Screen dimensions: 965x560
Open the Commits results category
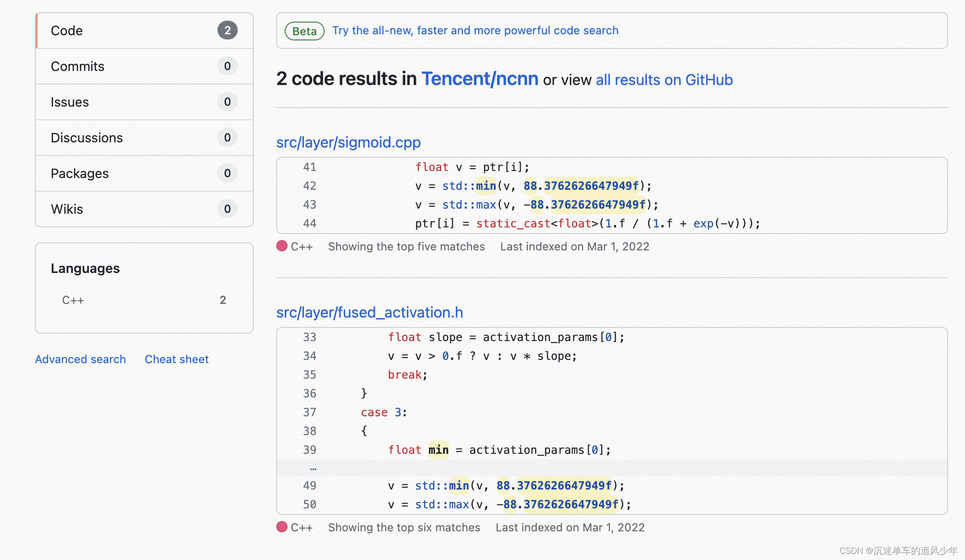tap(144, 66)
